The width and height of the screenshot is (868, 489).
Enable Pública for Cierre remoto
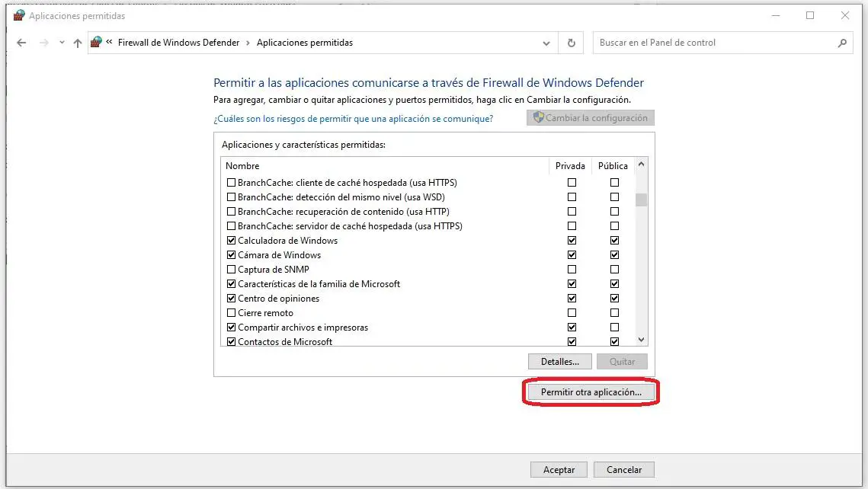(x=614, y=312)
